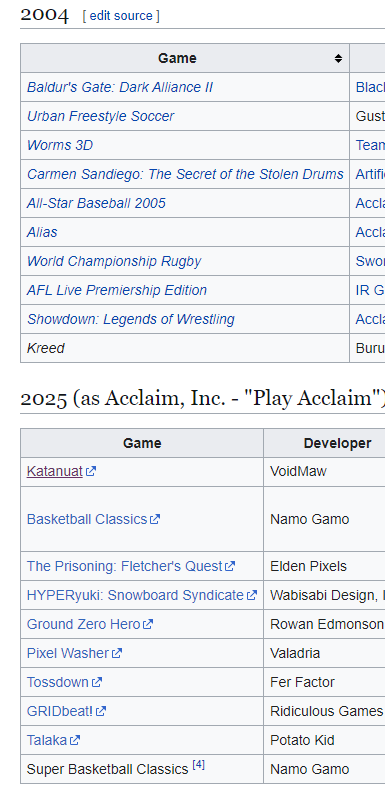Open Urban Freestyle Soccer link
The image size is (385, 792).
(100, 116)
